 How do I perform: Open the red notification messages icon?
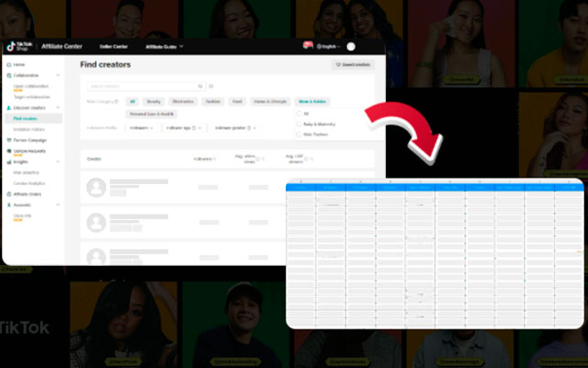coord(308,45)
